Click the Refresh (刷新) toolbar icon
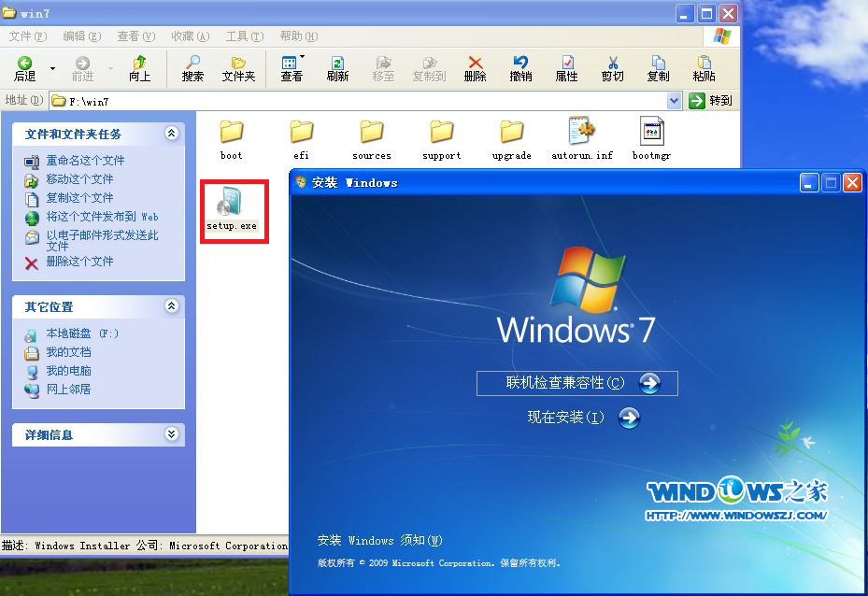The width and height of the screenshot is (868, 596). (x=337, y=68)
